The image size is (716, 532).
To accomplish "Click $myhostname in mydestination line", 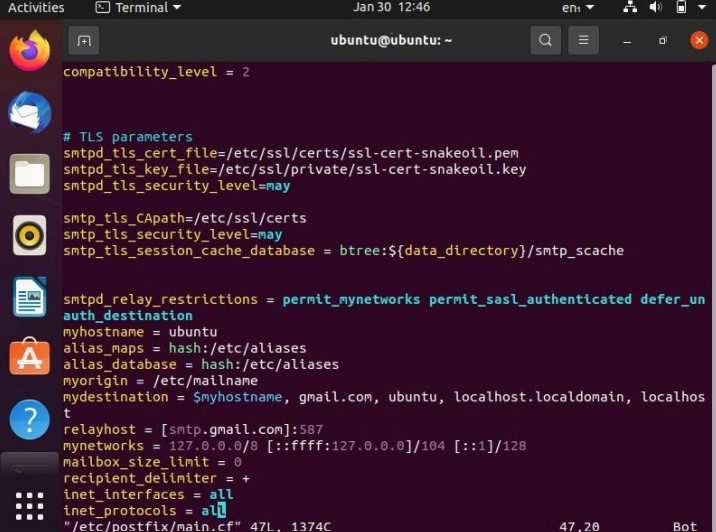I will pos(237,397).
